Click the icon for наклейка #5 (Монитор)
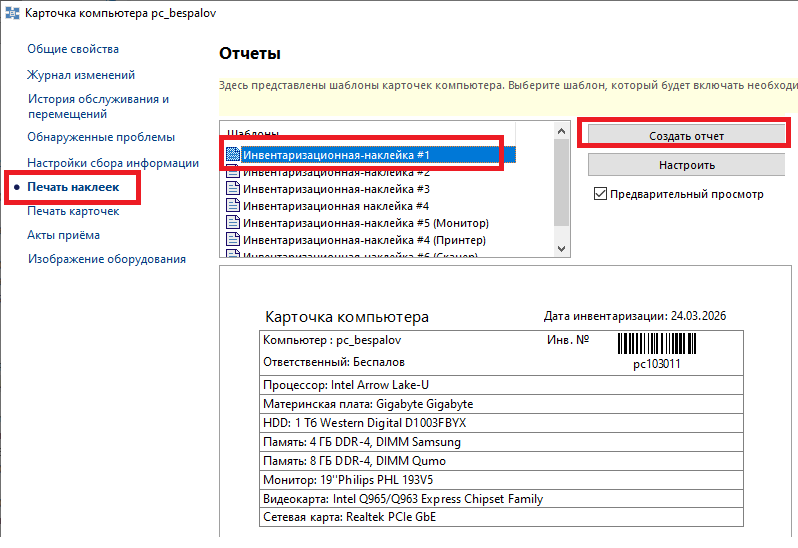798x548 pixels. (234, 223)
